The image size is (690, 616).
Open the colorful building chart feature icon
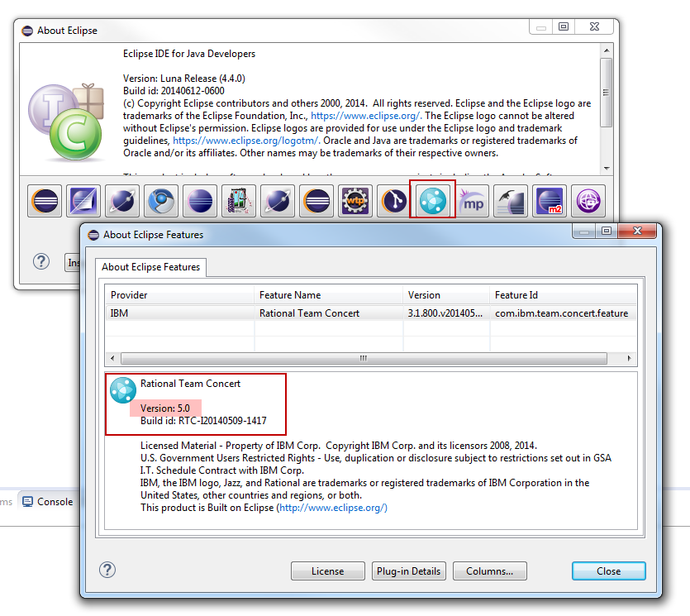click(x=239, y=201)
